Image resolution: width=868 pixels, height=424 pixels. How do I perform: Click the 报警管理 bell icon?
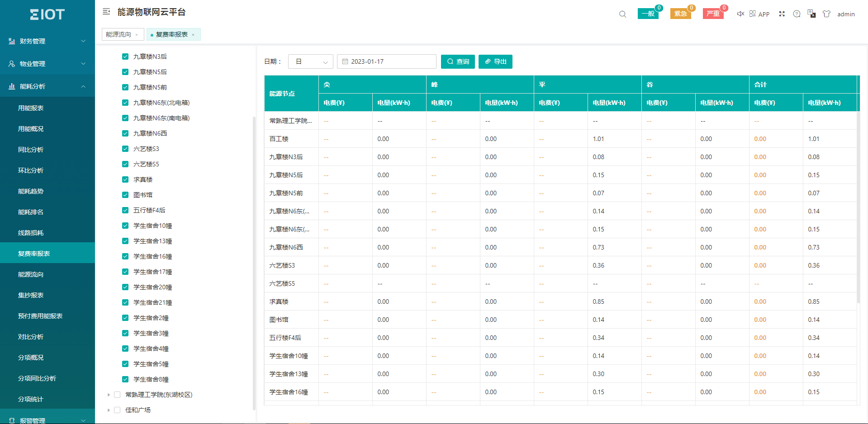(12, 420)
